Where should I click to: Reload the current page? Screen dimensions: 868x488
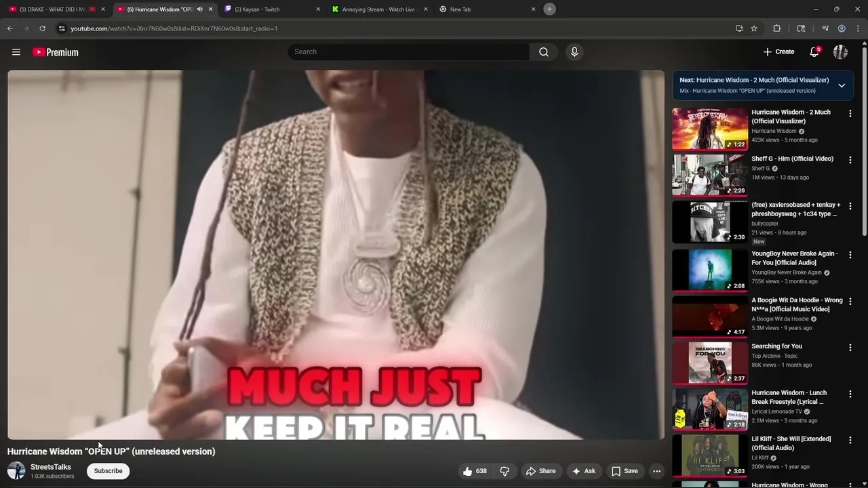click(x=42, y=28)
